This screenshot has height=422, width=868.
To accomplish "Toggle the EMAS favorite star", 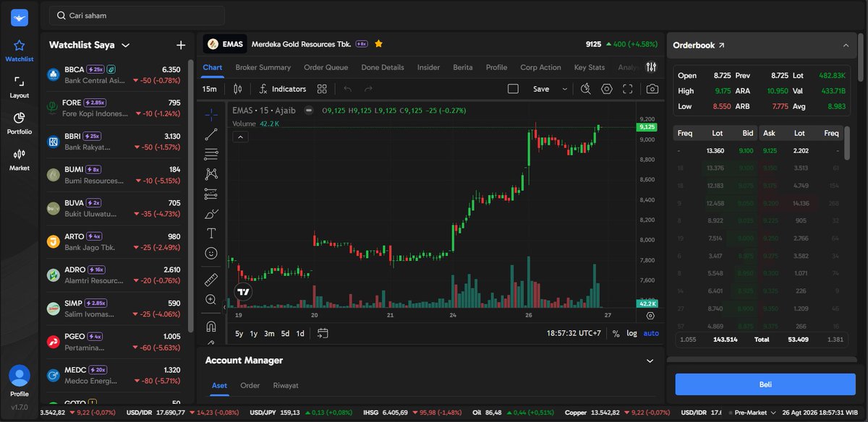I will click(x=378, y=44).
